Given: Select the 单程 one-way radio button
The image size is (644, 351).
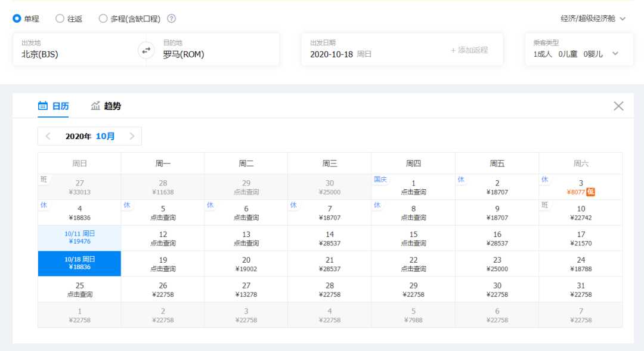Looking at the screenshot, I should 17,19.
